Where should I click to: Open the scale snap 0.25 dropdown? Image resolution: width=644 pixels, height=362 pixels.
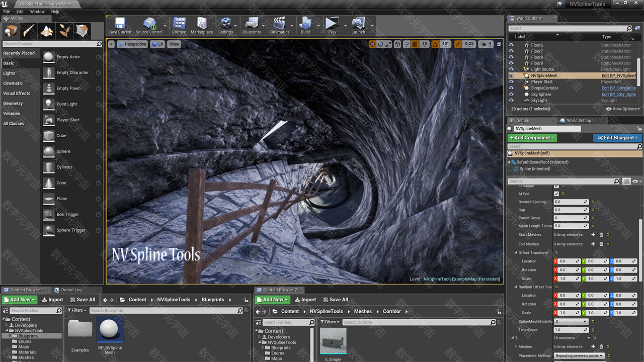click(x=469, y=44)
